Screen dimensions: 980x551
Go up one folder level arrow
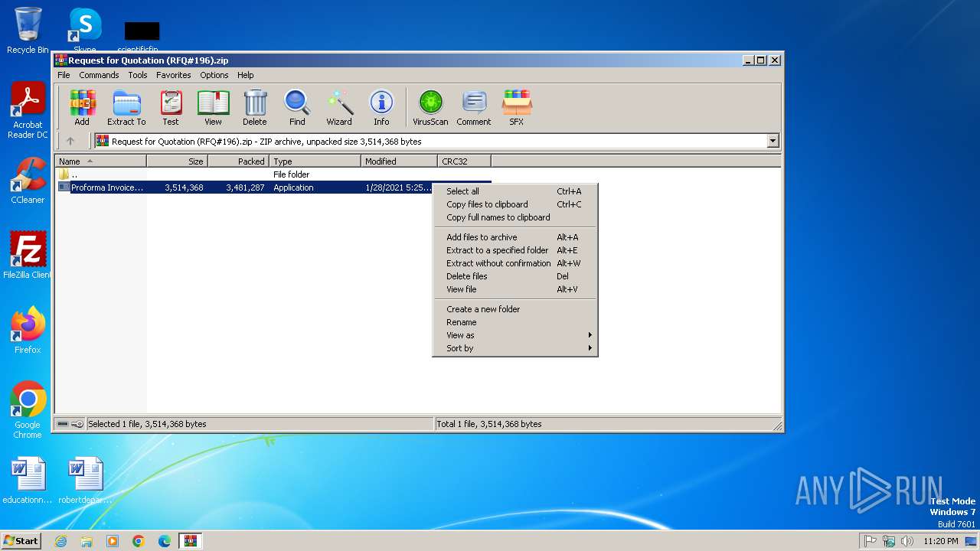[x=70, y=141]
